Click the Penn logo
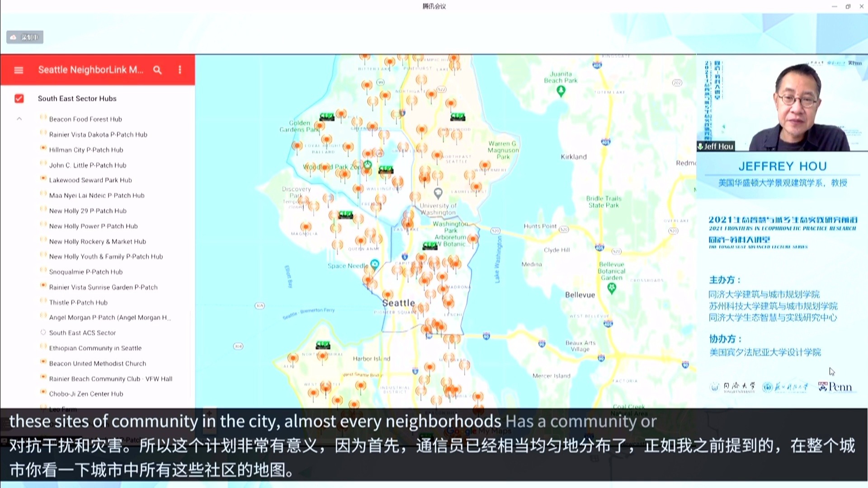The image size is (868, 488). click(x=835, y=387)
